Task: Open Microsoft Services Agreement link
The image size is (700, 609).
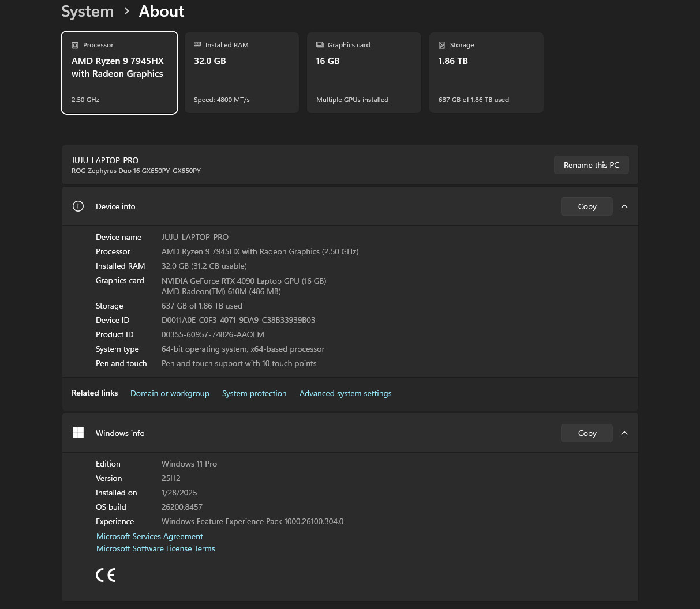Action: click(149, 536)
